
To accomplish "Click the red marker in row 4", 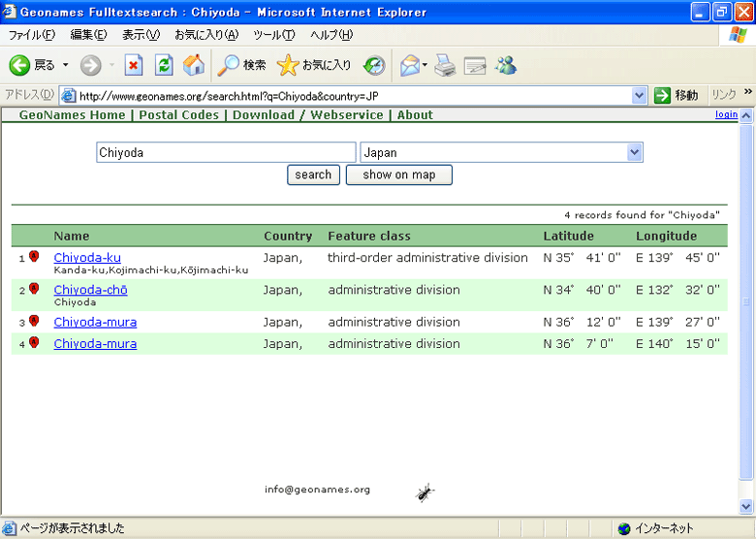I will pos(34,342).
